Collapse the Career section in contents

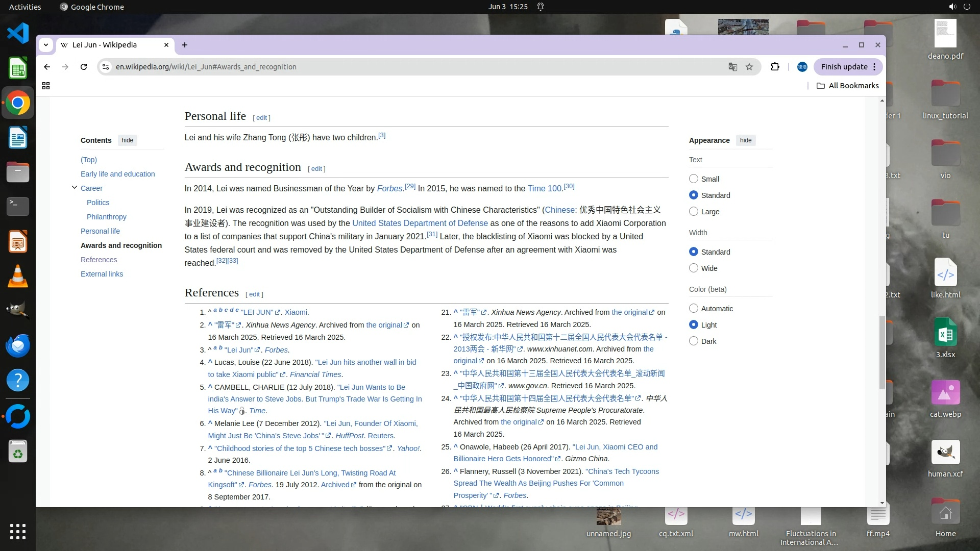click(x=75, y=188)
